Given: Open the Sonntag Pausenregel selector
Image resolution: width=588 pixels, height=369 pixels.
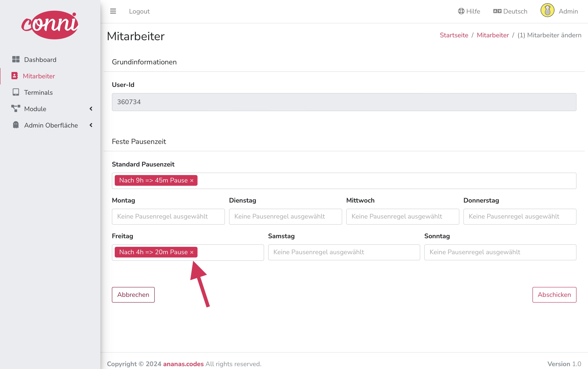Looking at the screenshot, I should click(500, 252).
